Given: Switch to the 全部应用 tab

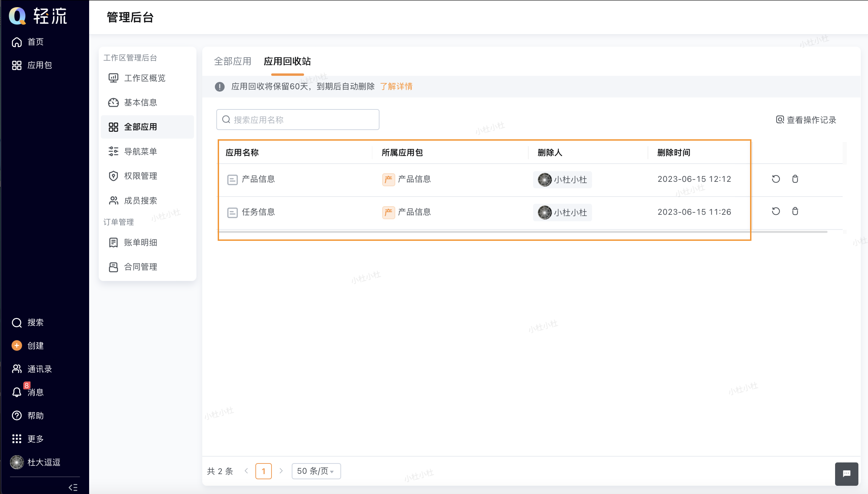Looking at the screenshot, I should [233, 61].
